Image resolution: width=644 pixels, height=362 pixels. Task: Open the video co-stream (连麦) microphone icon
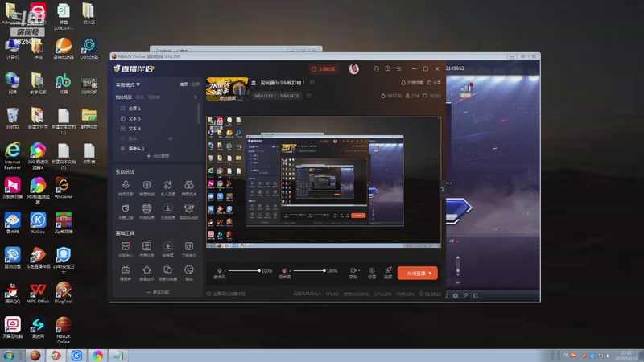click(x=126, y=185)
